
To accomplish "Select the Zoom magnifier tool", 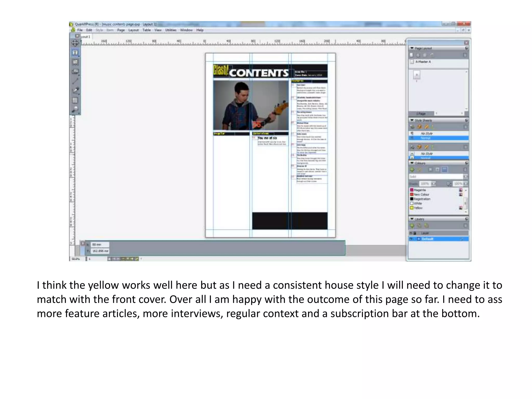I will click(75, 109).
